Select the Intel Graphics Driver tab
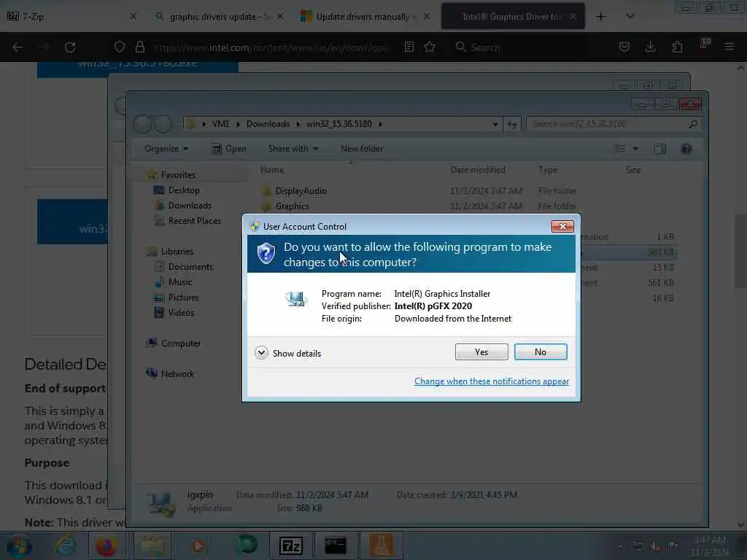Screen dimensions: 747x560 (x=511, y=16)
